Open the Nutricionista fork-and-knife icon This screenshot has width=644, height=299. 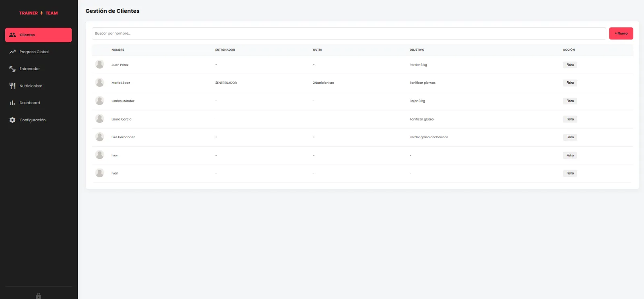click(x=12, y=86)
